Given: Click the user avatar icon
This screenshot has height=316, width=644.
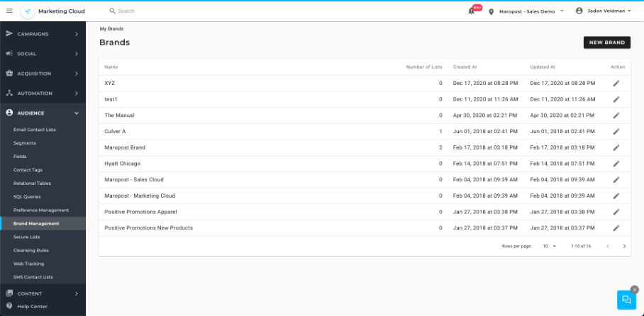Looking at the screenshot, I should coord(579,11).
